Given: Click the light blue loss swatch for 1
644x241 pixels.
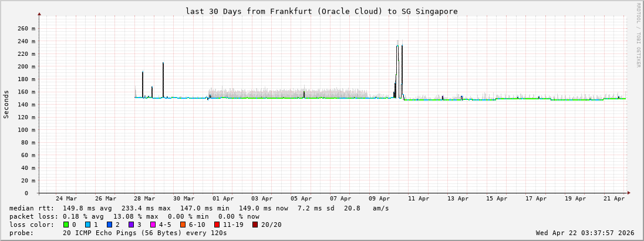Looking at the screenshot, I should point(87,225).
